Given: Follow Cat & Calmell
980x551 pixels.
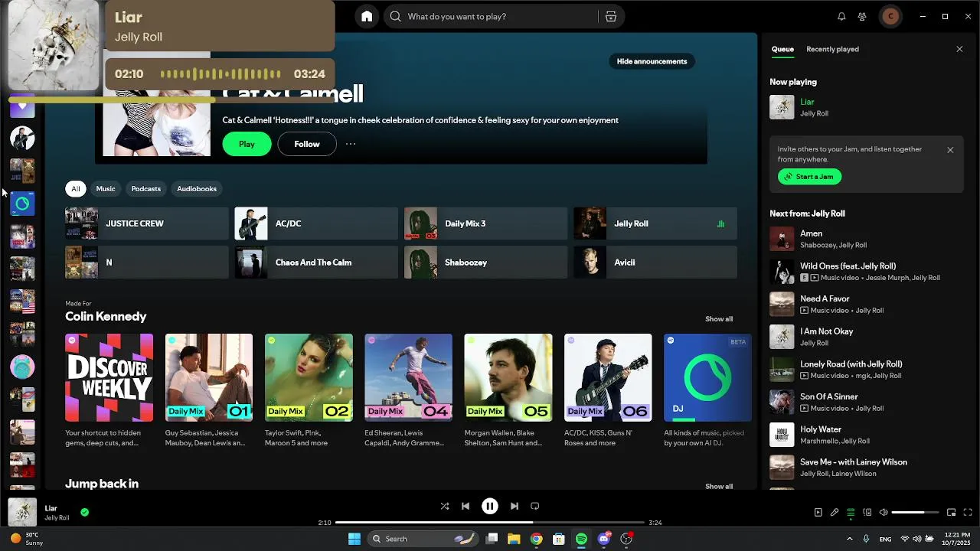Looking at the screenshot, I should point(307,144).
